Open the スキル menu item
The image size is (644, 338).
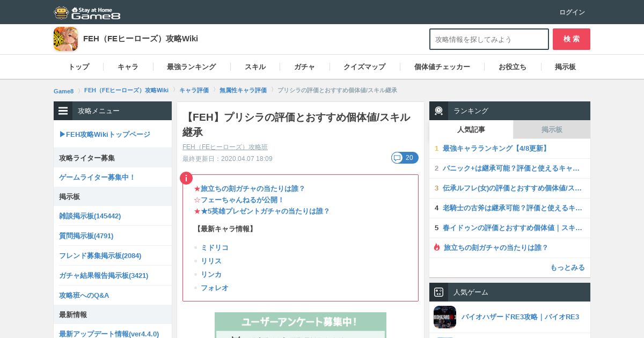(x=255, y=67)
